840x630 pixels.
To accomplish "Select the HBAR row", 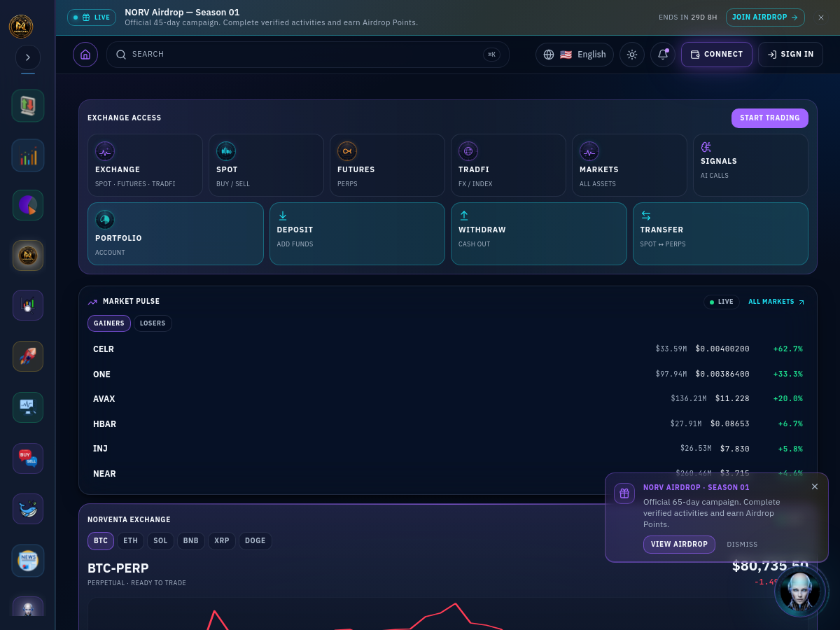I will (x=448, y=423).
